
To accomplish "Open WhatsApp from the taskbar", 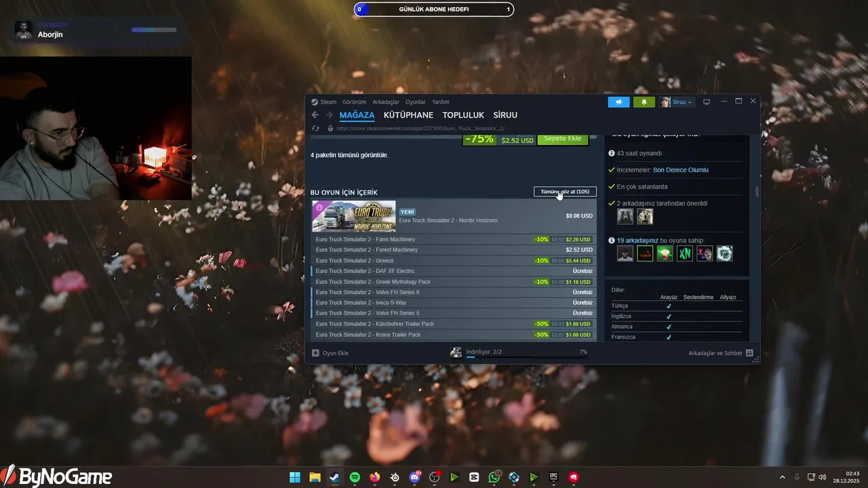I will (x=494, y=477).
